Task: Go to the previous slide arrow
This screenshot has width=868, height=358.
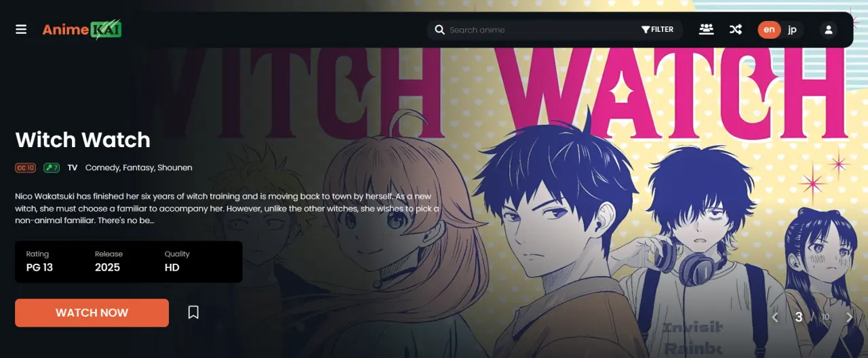Action: tap(776, 317)
